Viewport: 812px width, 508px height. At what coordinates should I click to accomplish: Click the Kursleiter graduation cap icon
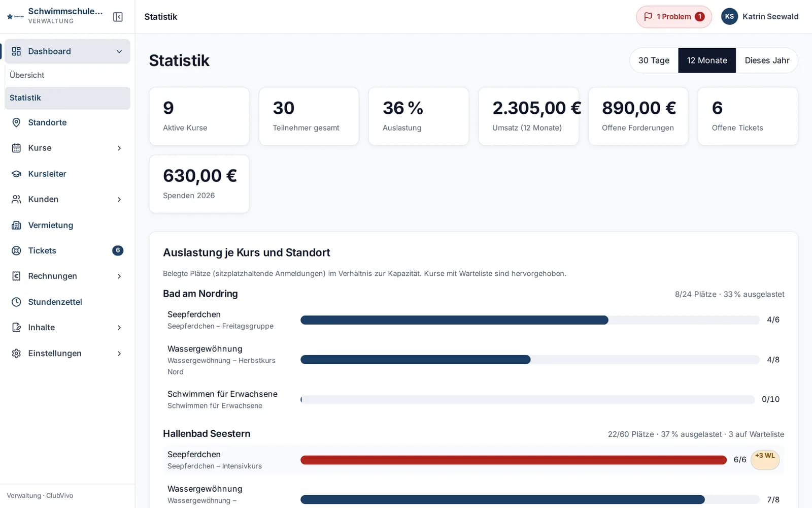click(x=16, y=174)
